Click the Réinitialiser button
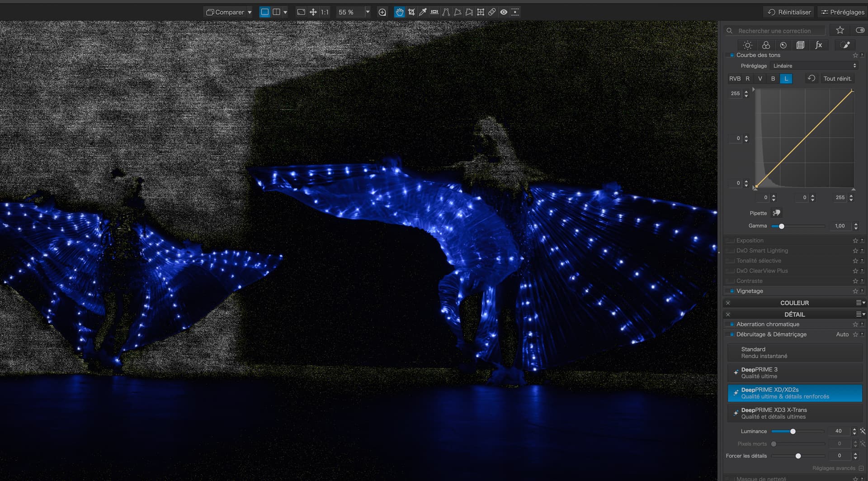The height and width of the screenshot is (481, 868). (789, 12)
